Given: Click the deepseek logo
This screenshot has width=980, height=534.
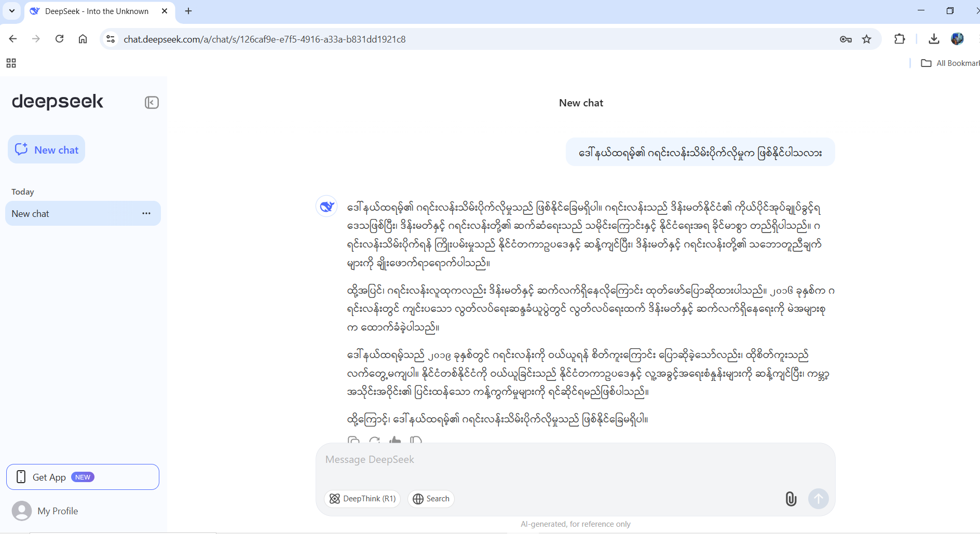Looking at the screenshot, I should [58, 102].
